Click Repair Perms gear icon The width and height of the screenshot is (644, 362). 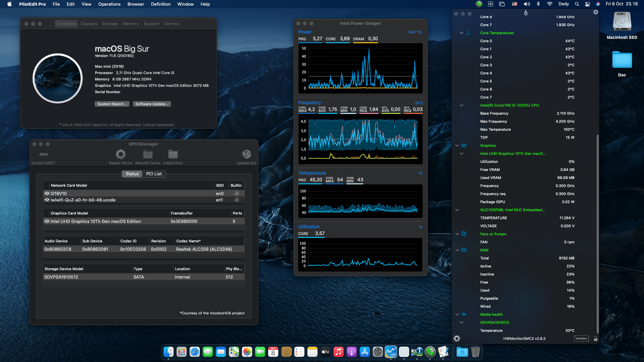(121, 154)
